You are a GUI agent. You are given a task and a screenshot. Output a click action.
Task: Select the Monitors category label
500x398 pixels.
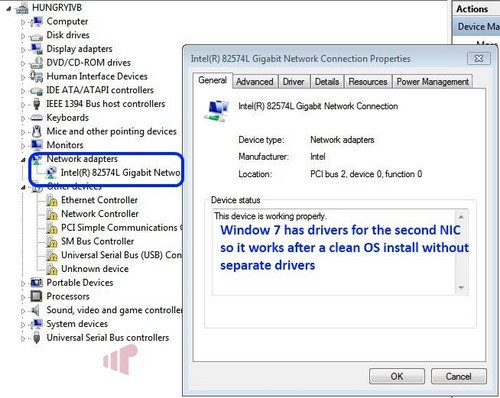(x=65, y=145)
